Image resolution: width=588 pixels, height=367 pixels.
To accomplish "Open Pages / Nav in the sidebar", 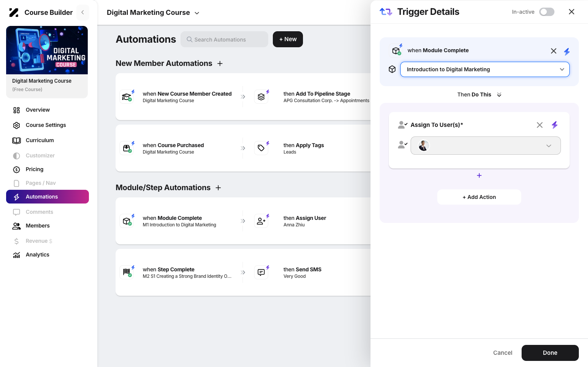I will coord(47,183).
